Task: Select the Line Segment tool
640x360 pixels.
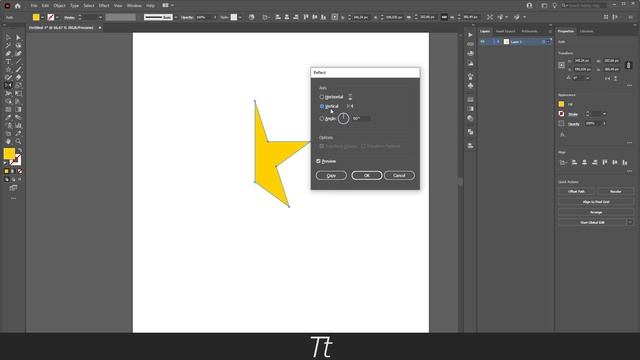Action: [18, 62]
